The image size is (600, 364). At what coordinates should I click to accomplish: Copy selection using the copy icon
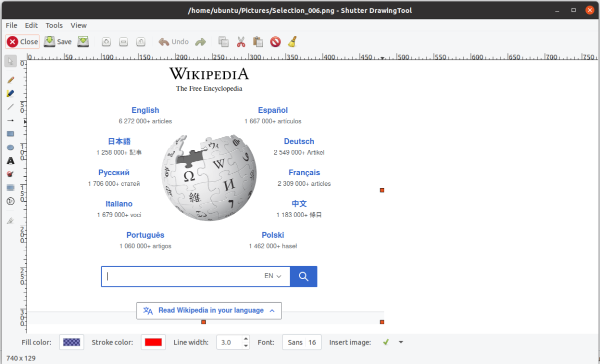(x=223, y=42)
